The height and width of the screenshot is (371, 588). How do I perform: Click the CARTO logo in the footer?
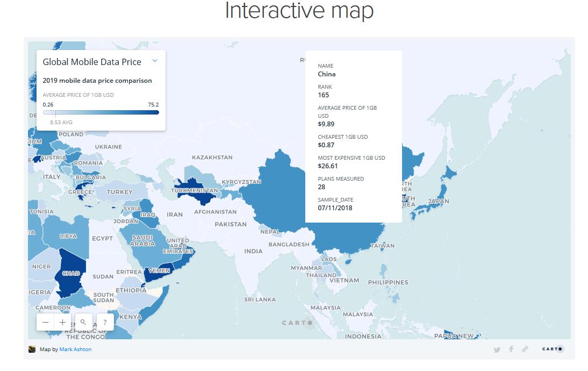coord(553,349)
